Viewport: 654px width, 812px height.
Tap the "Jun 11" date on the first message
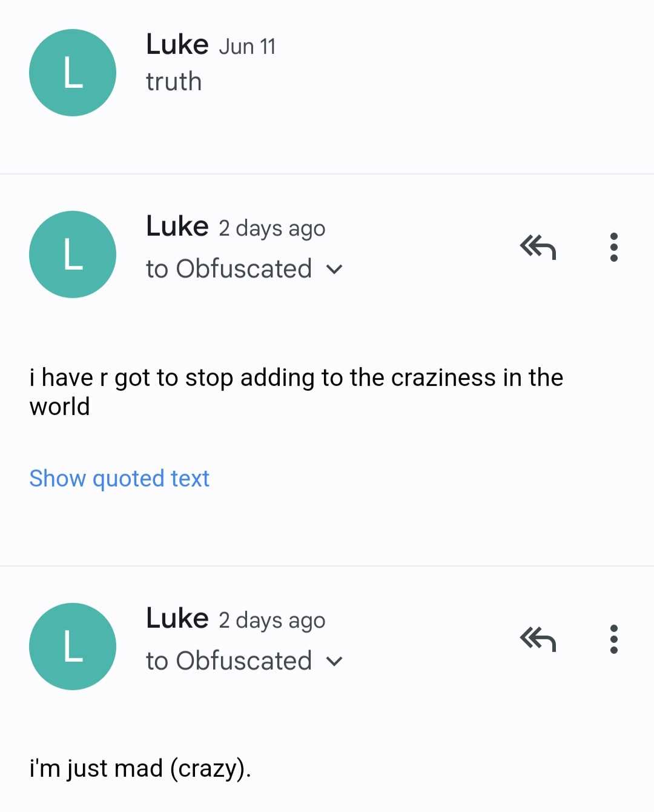tap(247, 47)
